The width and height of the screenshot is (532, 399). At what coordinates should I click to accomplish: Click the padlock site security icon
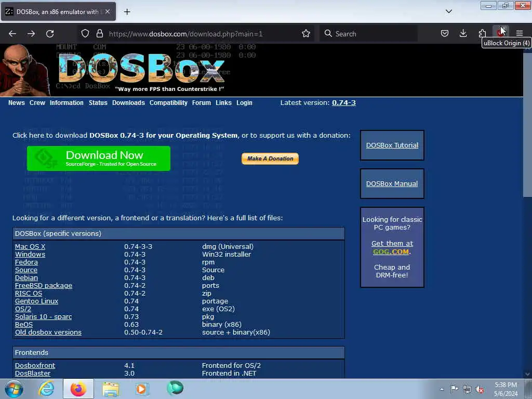coord(99,34)
